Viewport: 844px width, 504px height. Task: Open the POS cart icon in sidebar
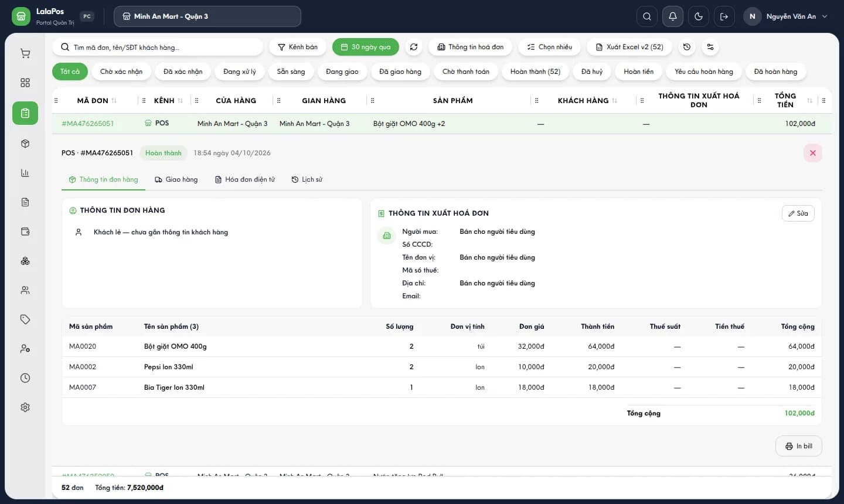point(25,53)
